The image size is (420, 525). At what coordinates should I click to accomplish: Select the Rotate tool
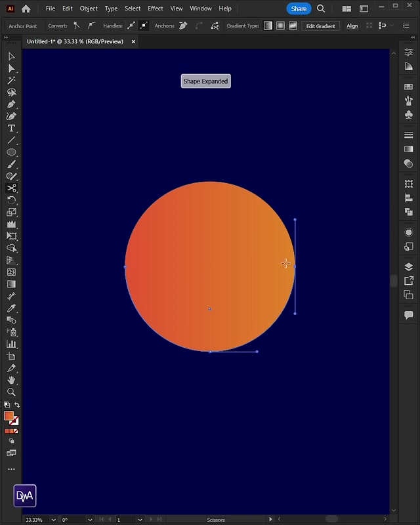click(11, 200)
